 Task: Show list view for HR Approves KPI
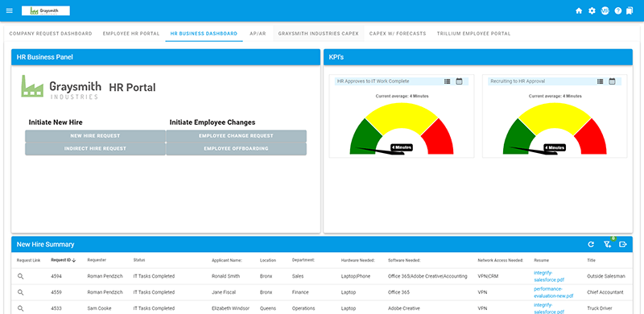coord(448,81)
